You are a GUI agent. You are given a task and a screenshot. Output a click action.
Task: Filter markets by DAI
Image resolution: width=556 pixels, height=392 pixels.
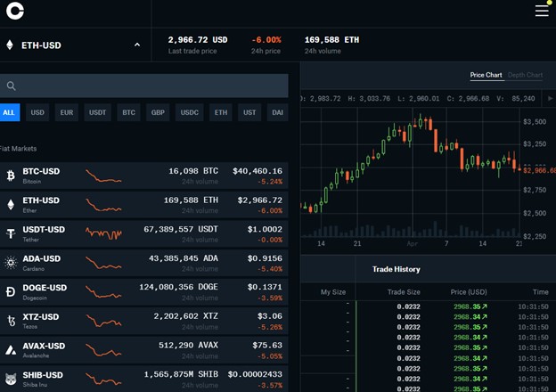[x=278, y=112]
